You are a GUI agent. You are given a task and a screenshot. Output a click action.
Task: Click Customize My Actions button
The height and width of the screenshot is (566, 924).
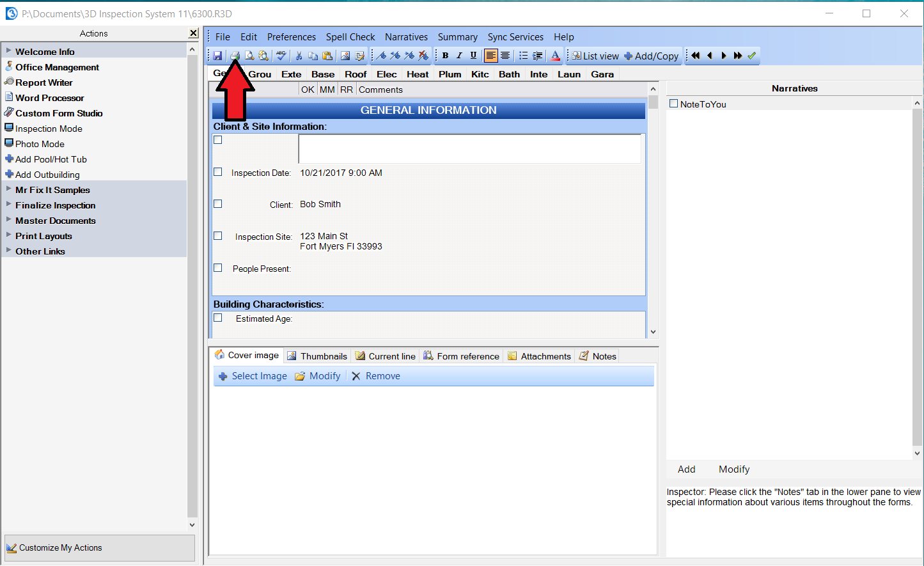(x=99, y=548)
